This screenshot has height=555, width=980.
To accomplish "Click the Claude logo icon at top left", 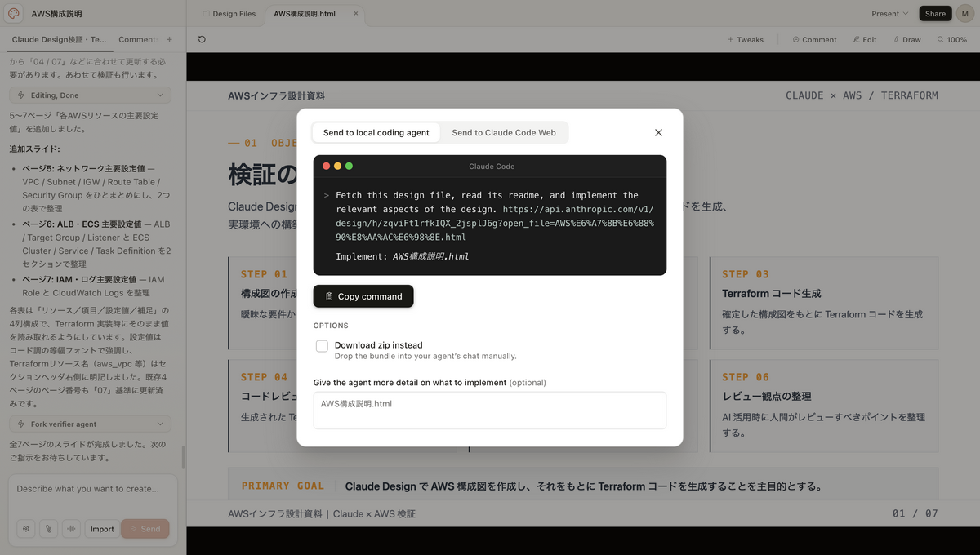I will coord(14,13).
